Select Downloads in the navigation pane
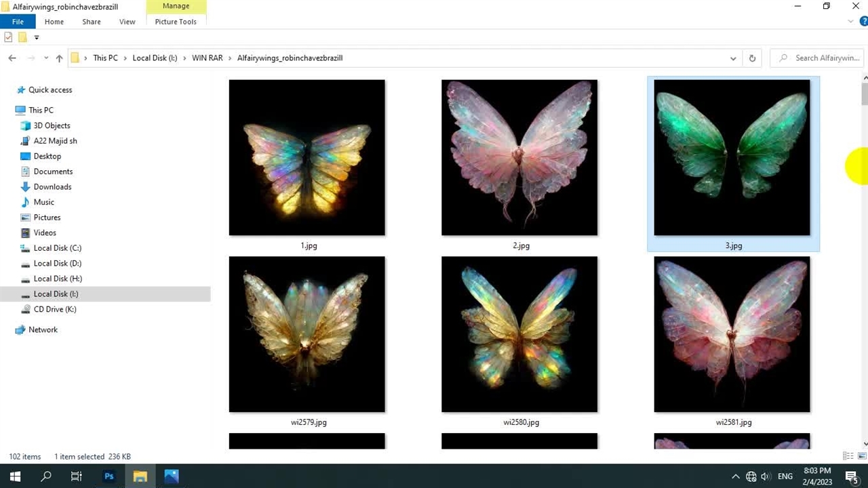 point(52,187)
